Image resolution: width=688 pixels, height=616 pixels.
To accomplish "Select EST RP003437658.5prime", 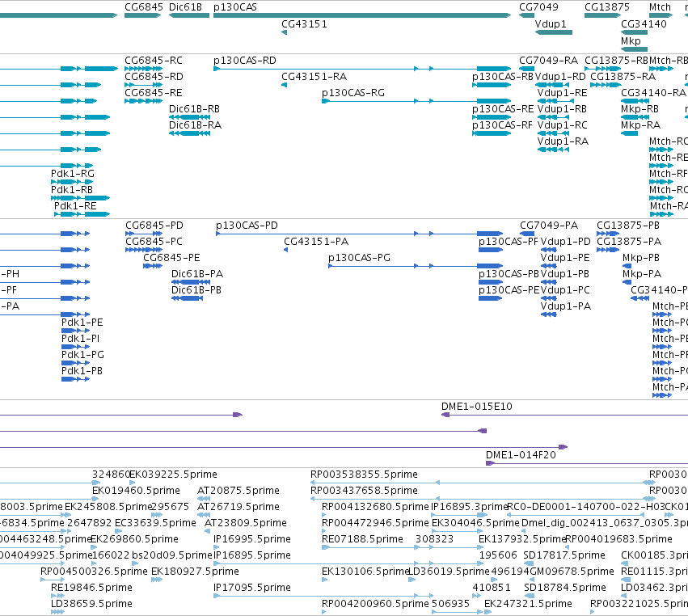I will (x=364, y=490).
